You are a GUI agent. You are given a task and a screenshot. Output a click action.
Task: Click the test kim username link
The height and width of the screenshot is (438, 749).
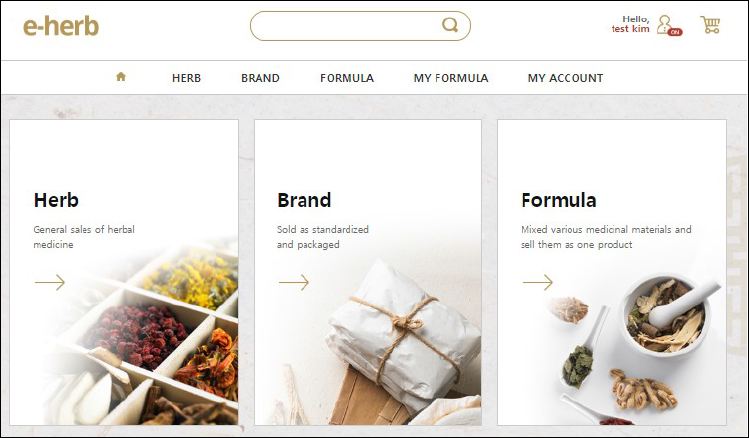(631, 29)
